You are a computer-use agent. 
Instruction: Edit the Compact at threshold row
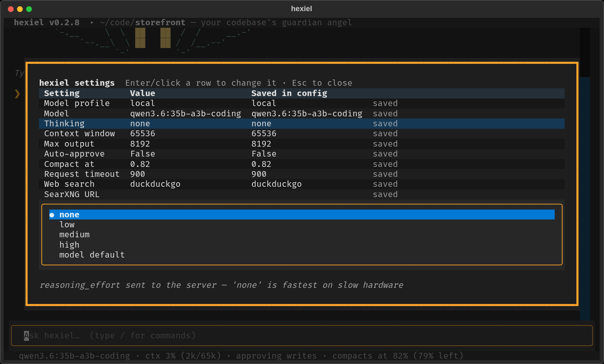click(x=302, y=164)
